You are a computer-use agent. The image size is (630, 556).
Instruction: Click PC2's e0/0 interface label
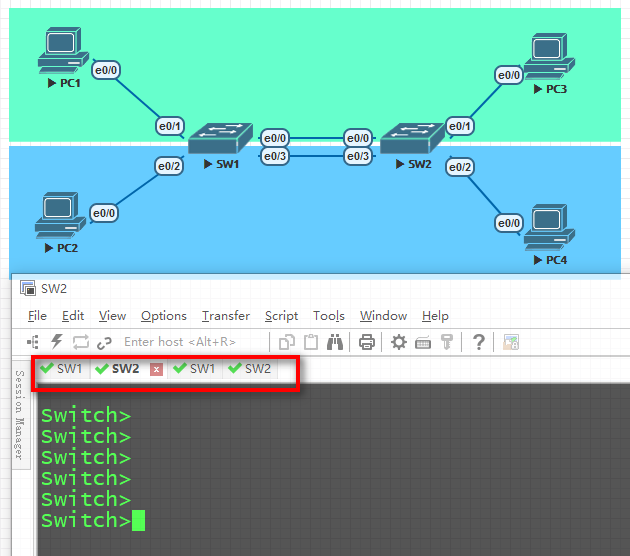point(104,213)
